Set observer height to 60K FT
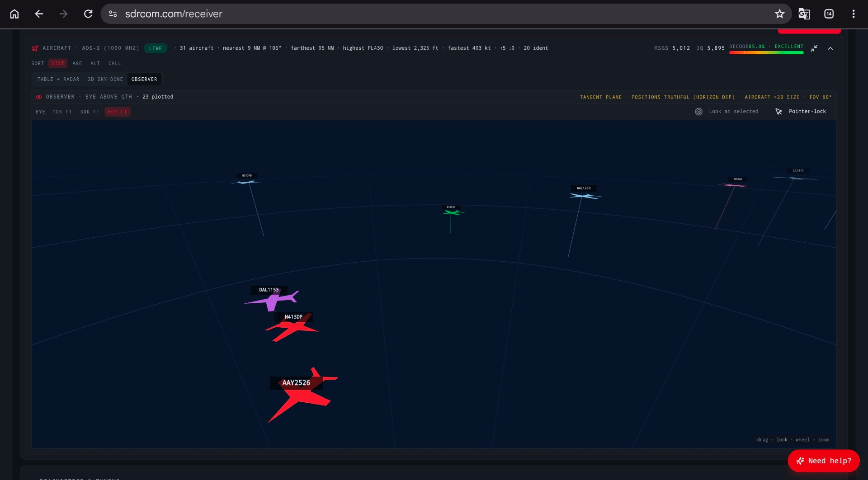 (118, 112)
